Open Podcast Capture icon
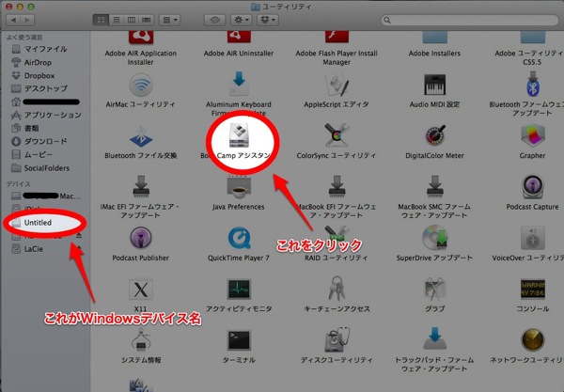 point(532,187)
